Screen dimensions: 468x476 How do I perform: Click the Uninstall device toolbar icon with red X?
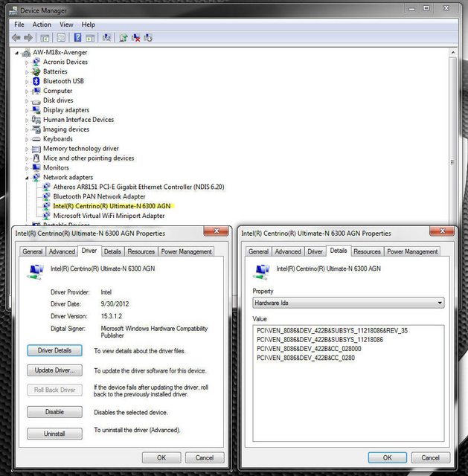pyautogui.click(x=135, y=38)
